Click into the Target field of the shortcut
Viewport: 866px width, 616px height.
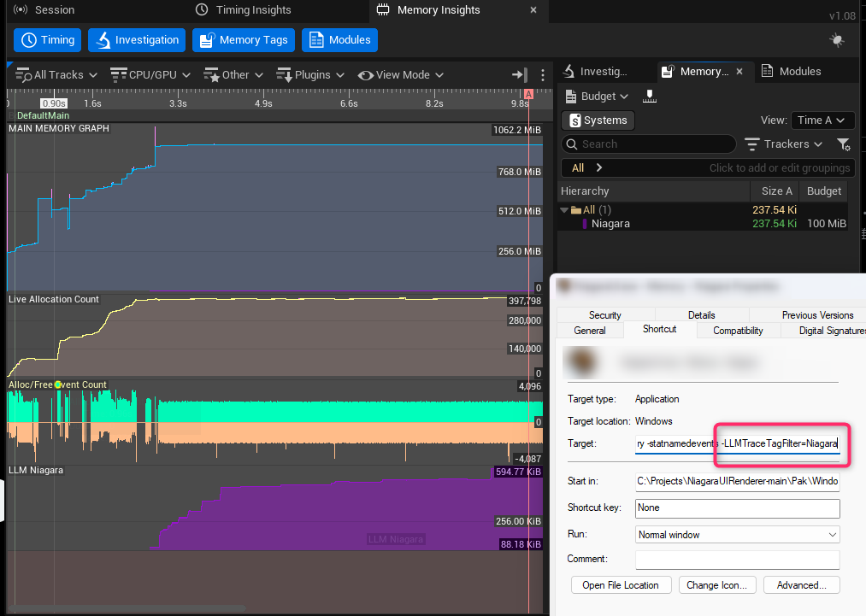pyautogui.click(x=737, y=443)
